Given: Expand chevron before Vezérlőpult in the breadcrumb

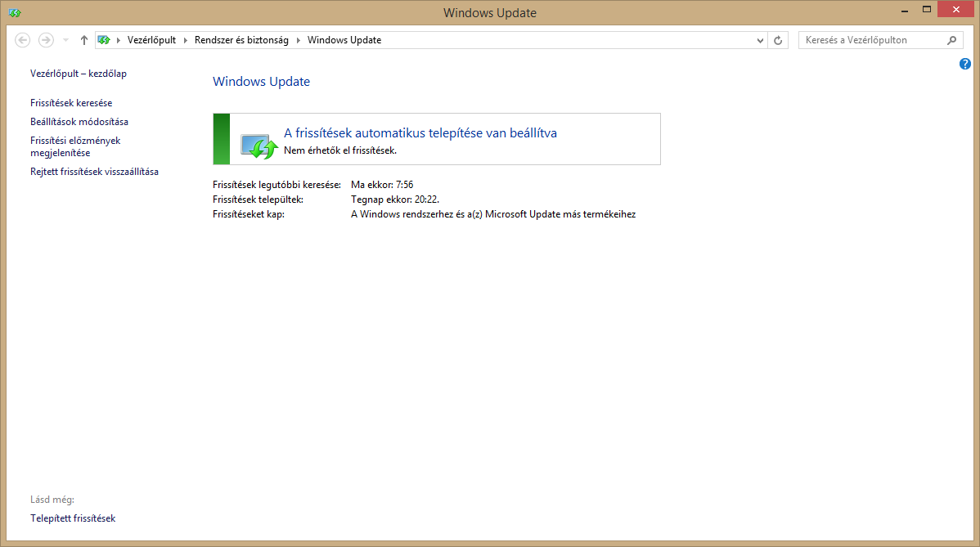Looking at the screenshot, I should [118, 40].
